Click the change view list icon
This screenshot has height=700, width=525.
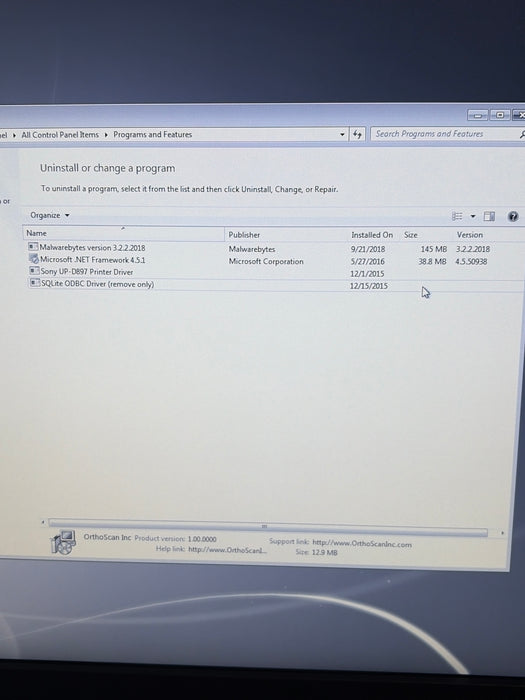tap(457, 216)
